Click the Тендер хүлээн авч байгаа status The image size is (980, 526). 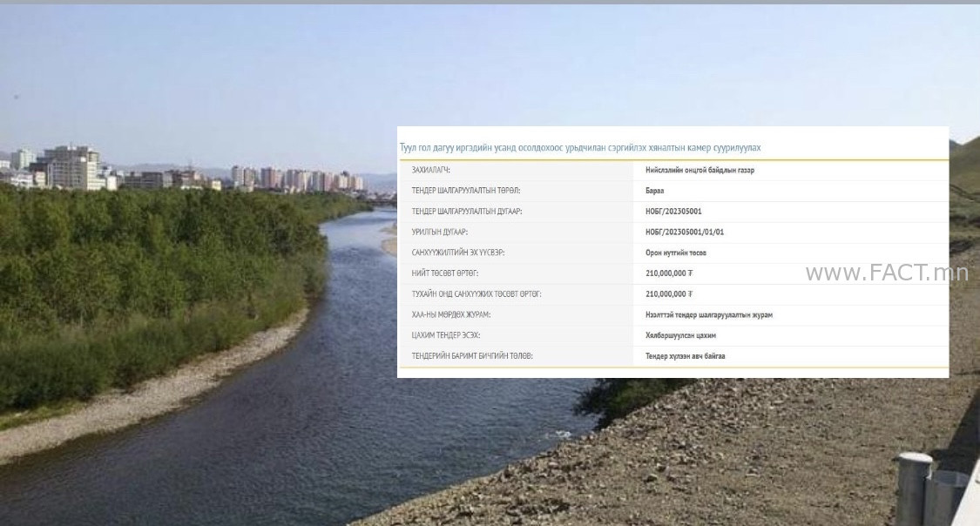[x=685, y=356]
